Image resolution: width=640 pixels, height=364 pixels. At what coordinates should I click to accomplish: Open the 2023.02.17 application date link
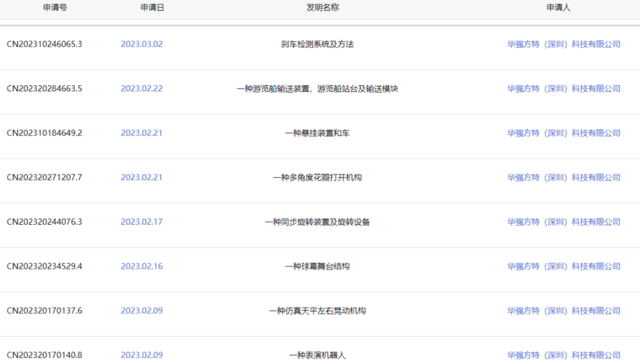click(141, 222)
